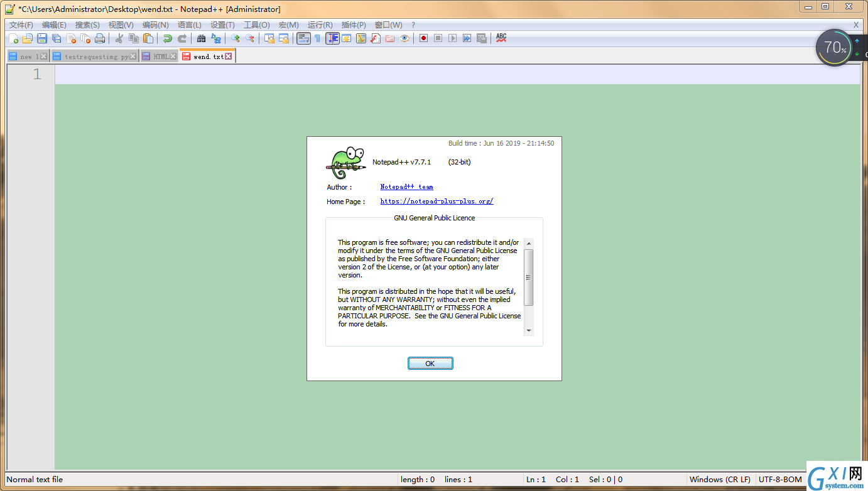Start macro recording red dot

[x=424, y=38]
